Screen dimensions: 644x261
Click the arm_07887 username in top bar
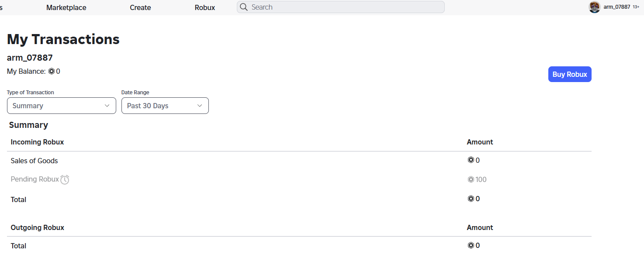point(617,7)
